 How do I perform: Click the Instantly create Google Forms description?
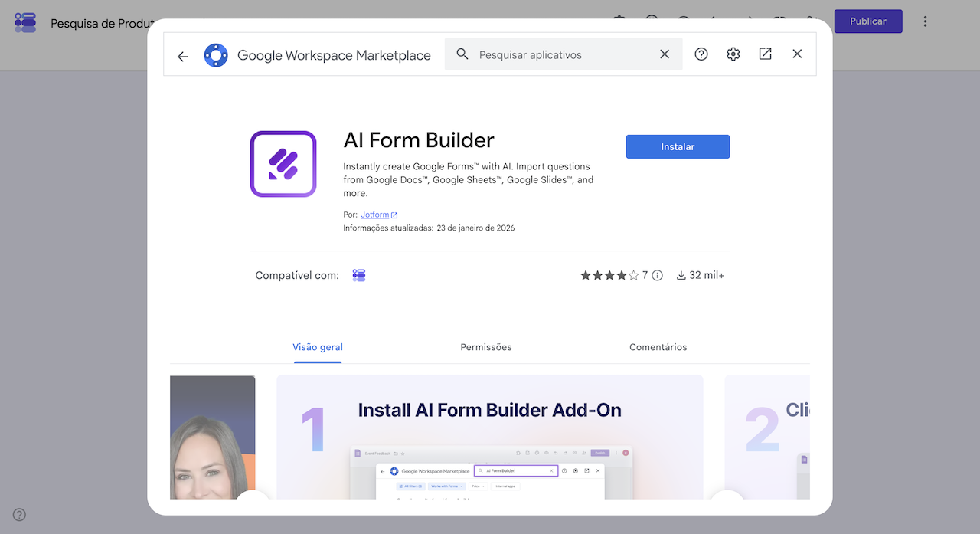pos(468,180)
